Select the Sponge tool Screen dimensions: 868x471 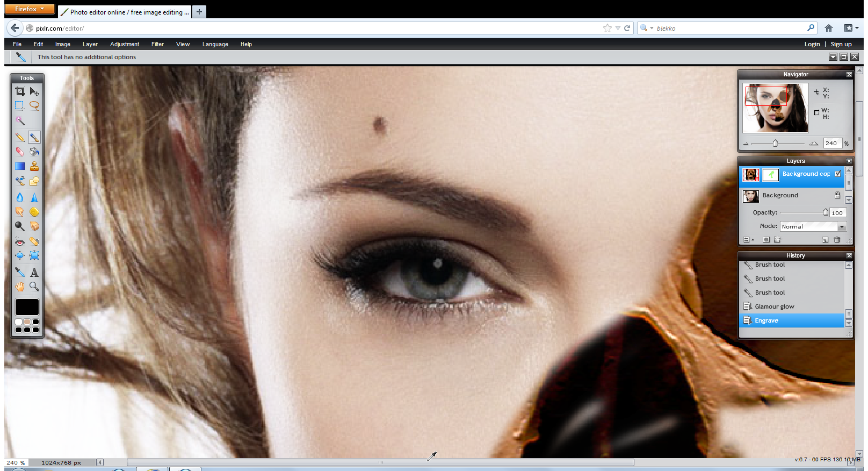pyautogui.click(x=34, y=212)
